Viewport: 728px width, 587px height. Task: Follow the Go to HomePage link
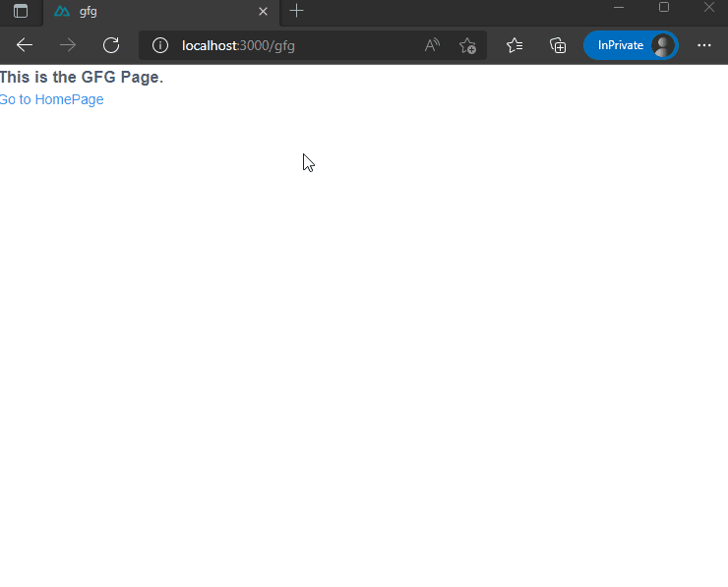click(51, 99)
